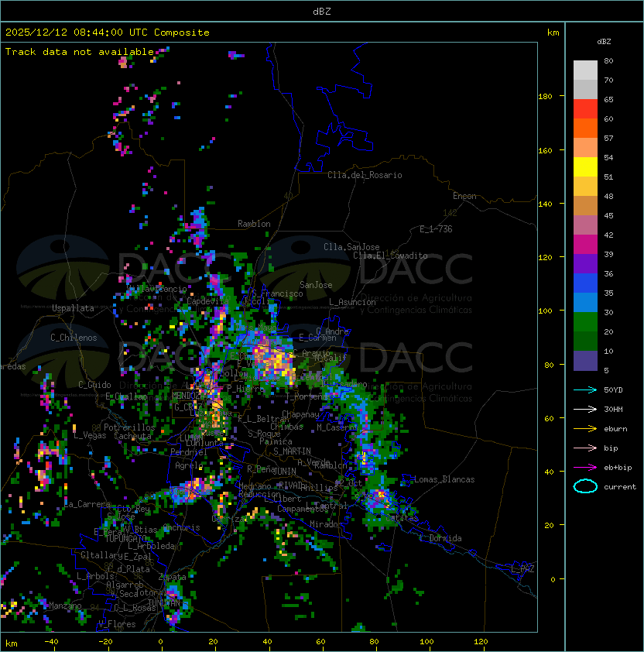Screen dimensions: 644x652
Task: Click the 100 km vertical axis tick
Action: point(545,311)
